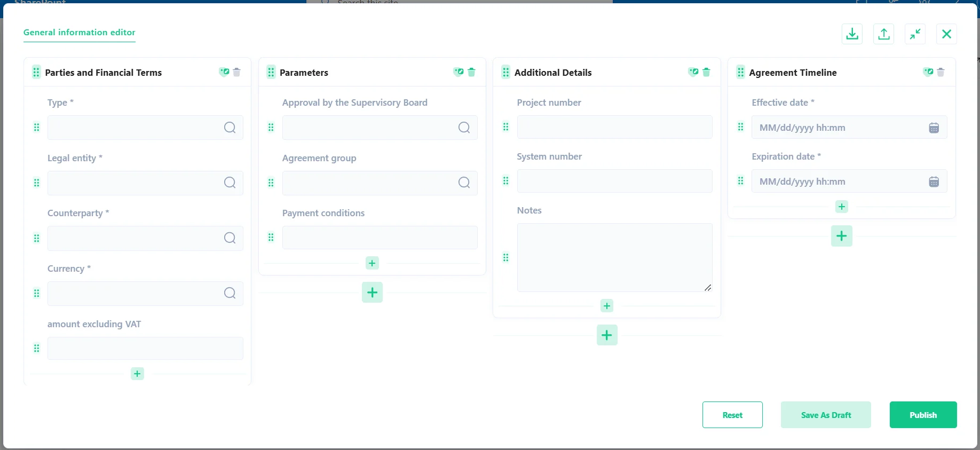The width and height of the screenshot is (980, 450).
Task: Open the Effective date calendar picker
Action: [934, 128]
